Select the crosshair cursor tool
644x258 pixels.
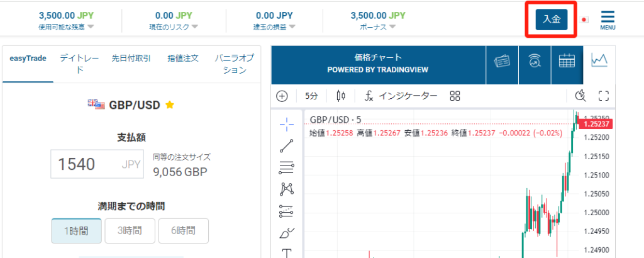[286, 124]
